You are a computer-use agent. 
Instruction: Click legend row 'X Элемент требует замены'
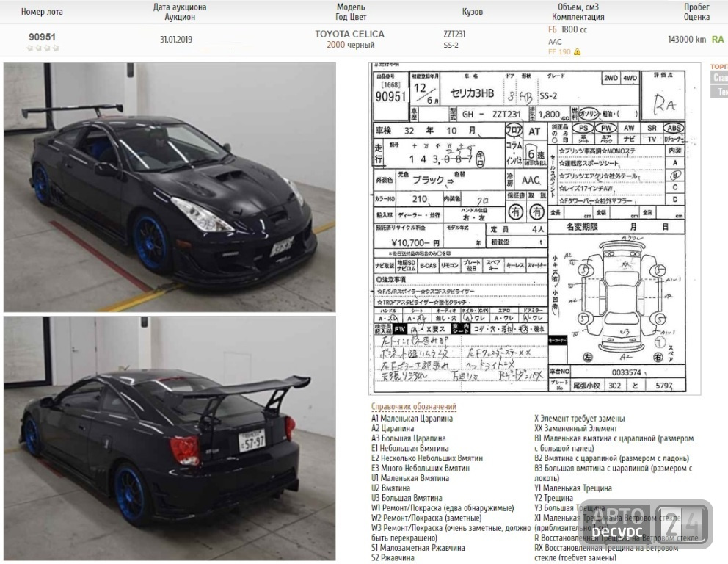click(x=580, y=418)
